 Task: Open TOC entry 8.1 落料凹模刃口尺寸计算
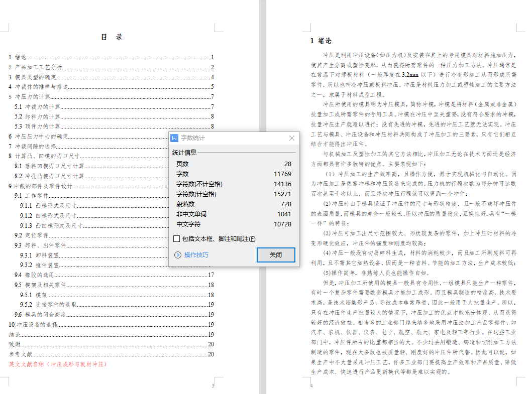coord(91,166)
